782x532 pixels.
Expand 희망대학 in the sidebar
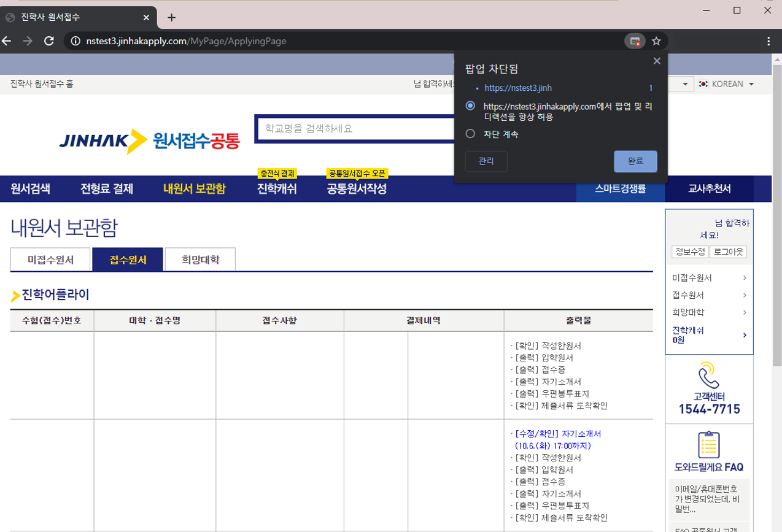tap(710, 312)
